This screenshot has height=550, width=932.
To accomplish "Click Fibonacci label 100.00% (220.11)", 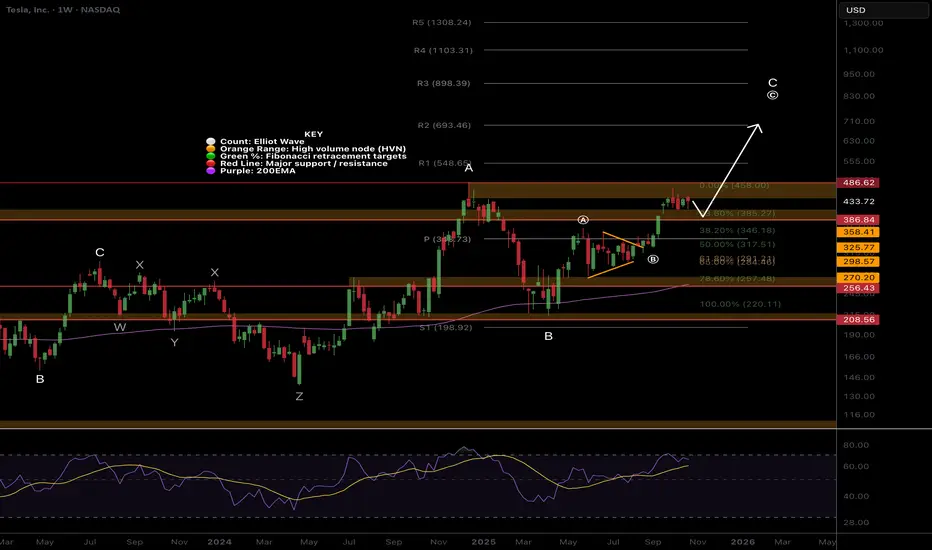I will point(740,304).
